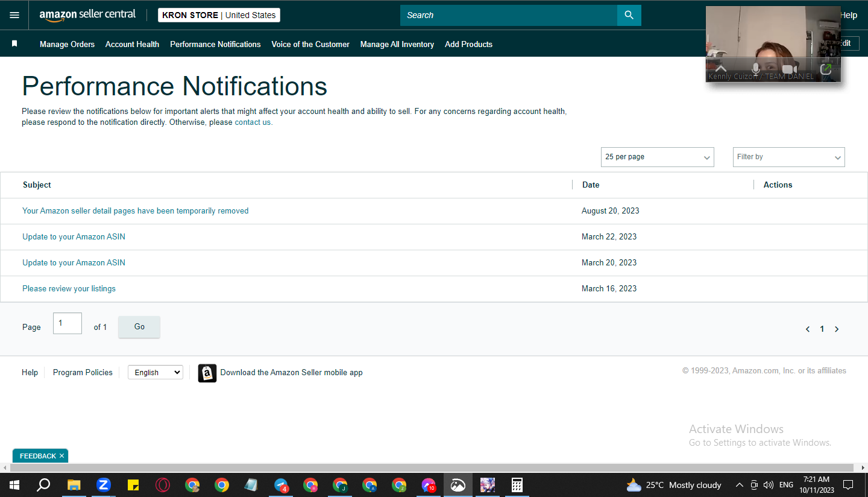Image resolution: width=868 pixels, height=497 pixels.
Task: Click the Go button
Action: 139,327
